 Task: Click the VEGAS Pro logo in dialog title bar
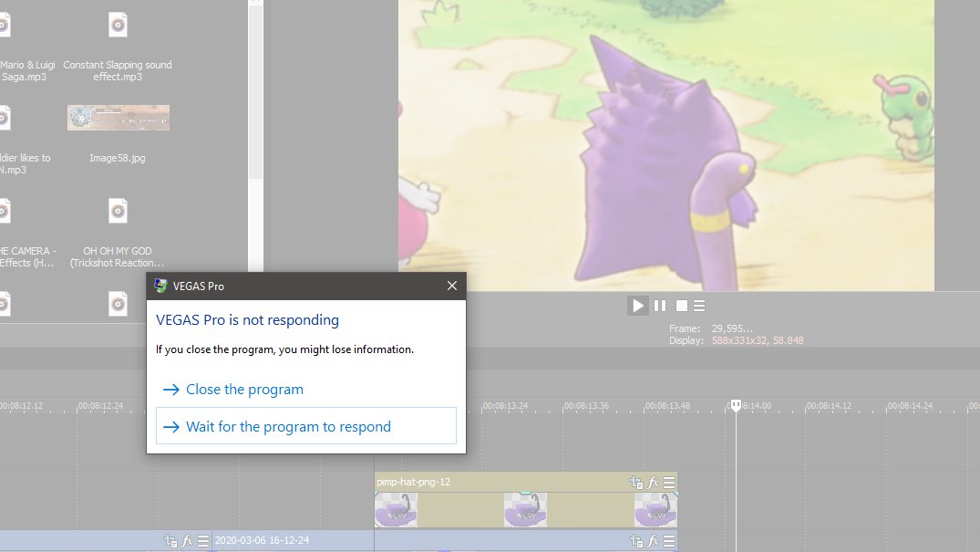(160, 286)
